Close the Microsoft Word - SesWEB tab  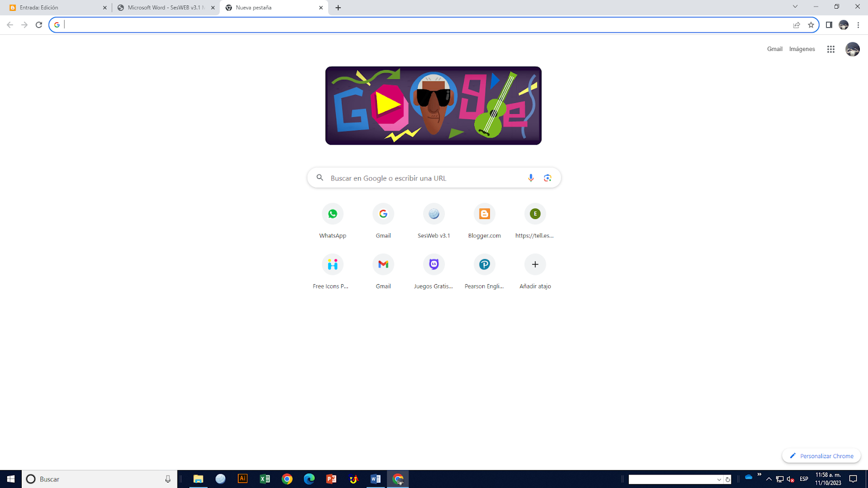tap(213, 8)
